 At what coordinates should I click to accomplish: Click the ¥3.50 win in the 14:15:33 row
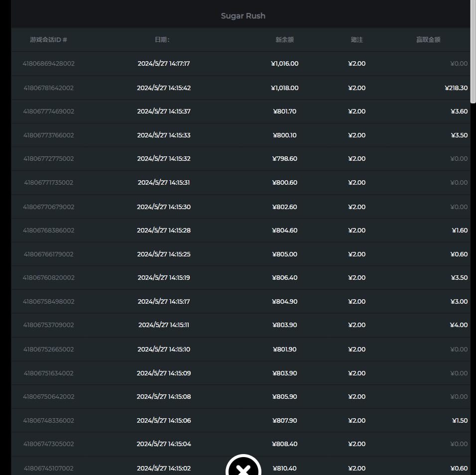coord(459,135)
